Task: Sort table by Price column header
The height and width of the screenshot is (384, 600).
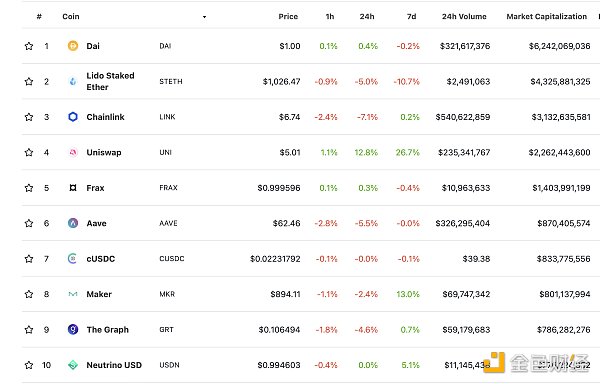Action: click(x=288, y=16)
